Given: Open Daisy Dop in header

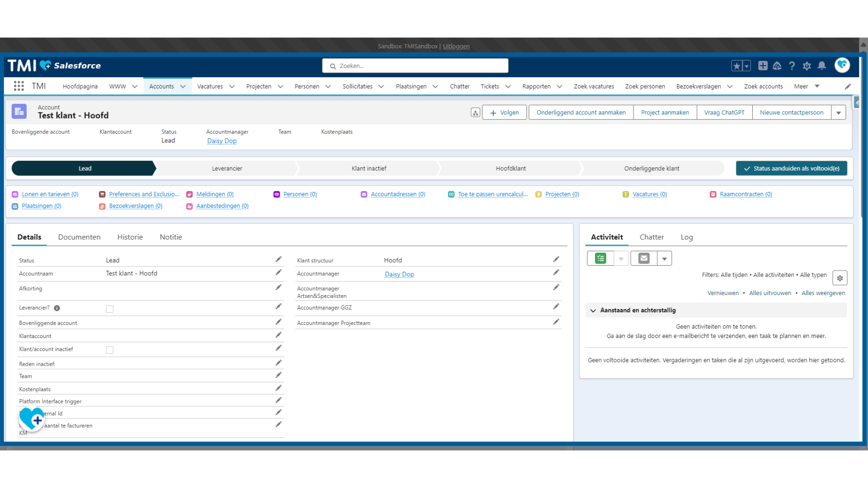Looking at the screenshot, I should pyautogui.click(x=222, y=141).
